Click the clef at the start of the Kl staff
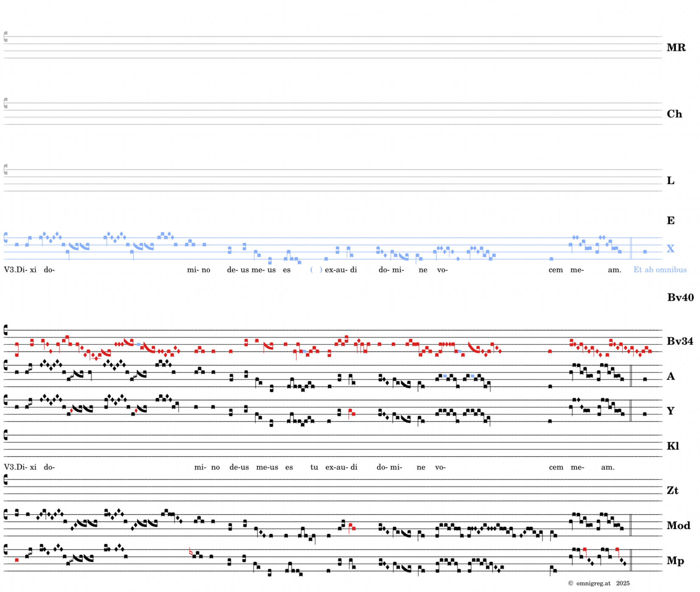The image size is (700, 592). 6,435
